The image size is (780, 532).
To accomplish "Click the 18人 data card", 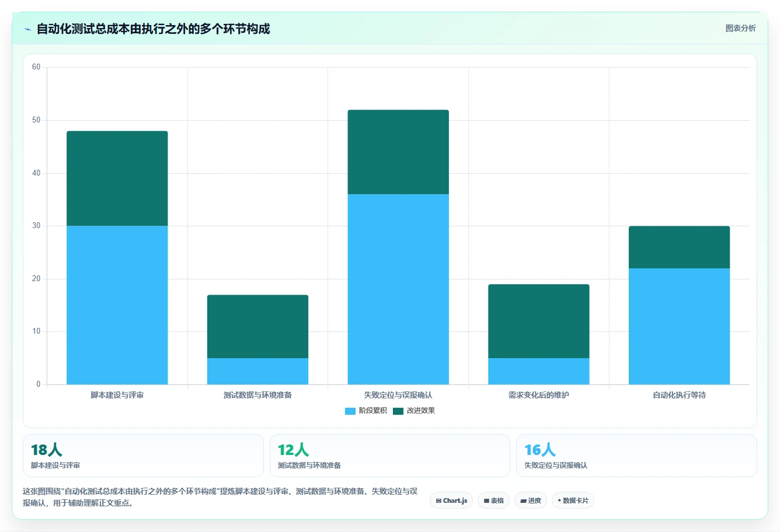I will coord(143,456).
